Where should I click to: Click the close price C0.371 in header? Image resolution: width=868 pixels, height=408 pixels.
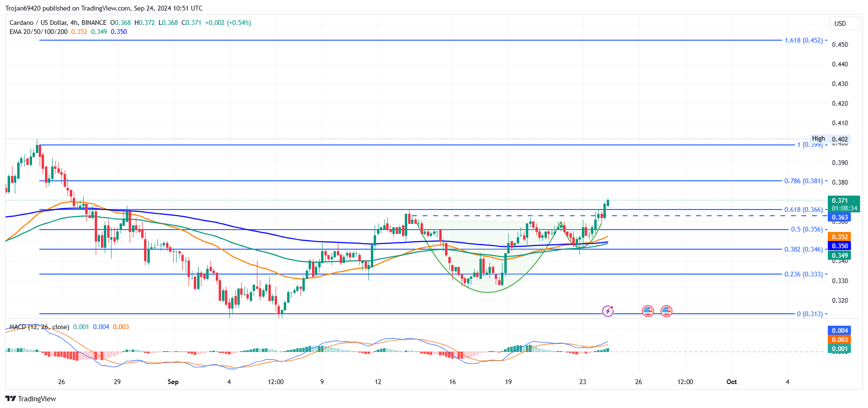[191, 22]
